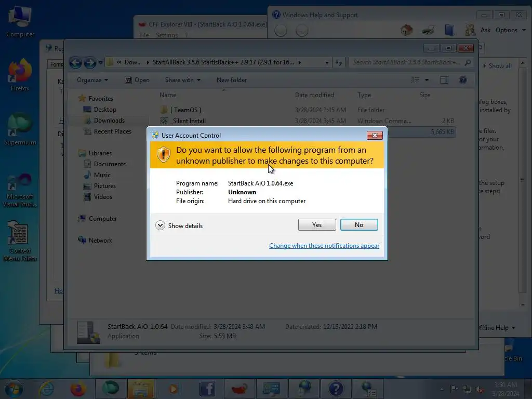Open Firefox desktop shortcut

pyautogui.click(x=20, y=75)
